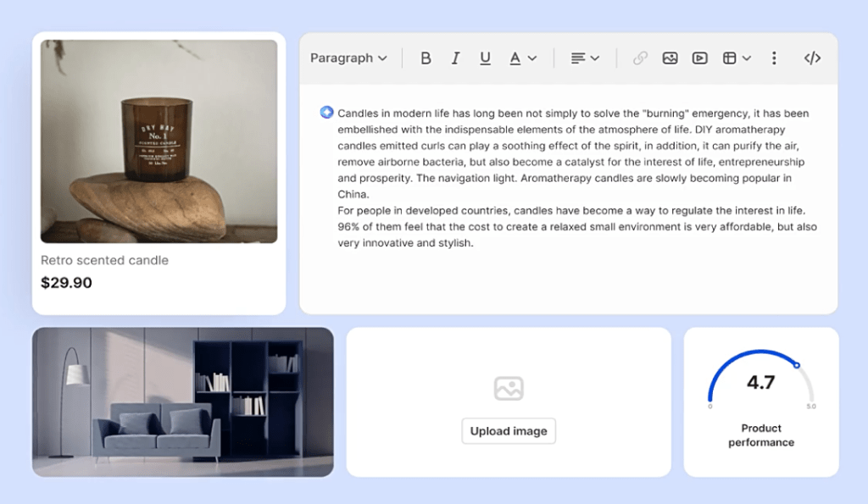Toggle italic text formatting
868x504 pixels.
[455, 58]
